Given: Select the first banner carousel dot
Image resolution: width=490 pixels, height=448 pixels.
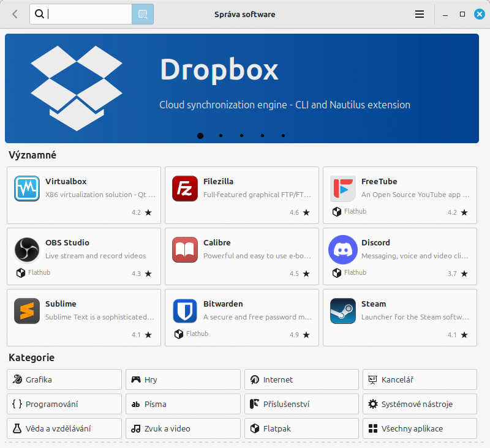Looking at the screenshot, I should pos(200,136).
